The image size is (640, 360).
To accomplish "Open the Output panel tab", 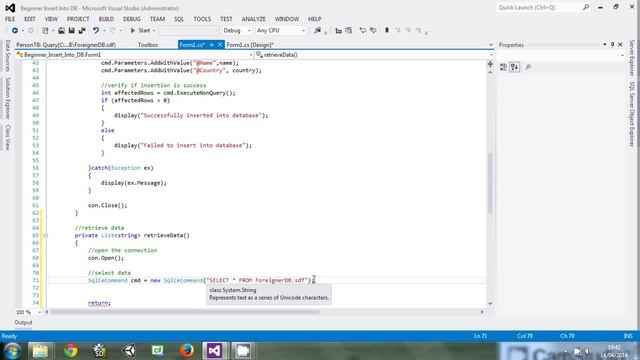I will 23,322.
